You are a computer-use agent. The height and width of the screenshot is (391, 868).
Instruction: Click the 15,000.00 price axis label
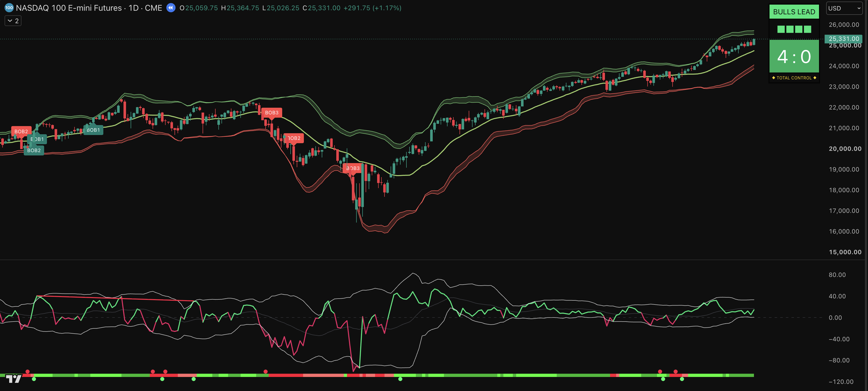point(845,252)
